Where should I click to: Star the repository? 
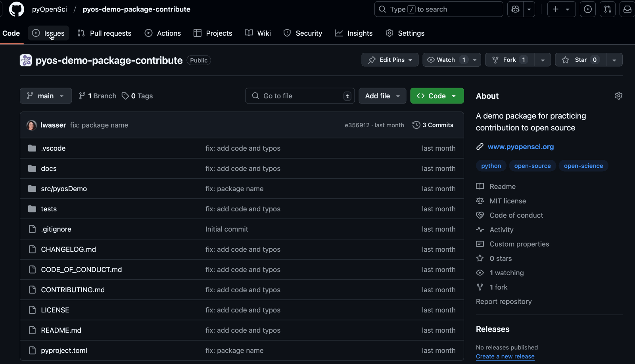[x=581, y=60]
